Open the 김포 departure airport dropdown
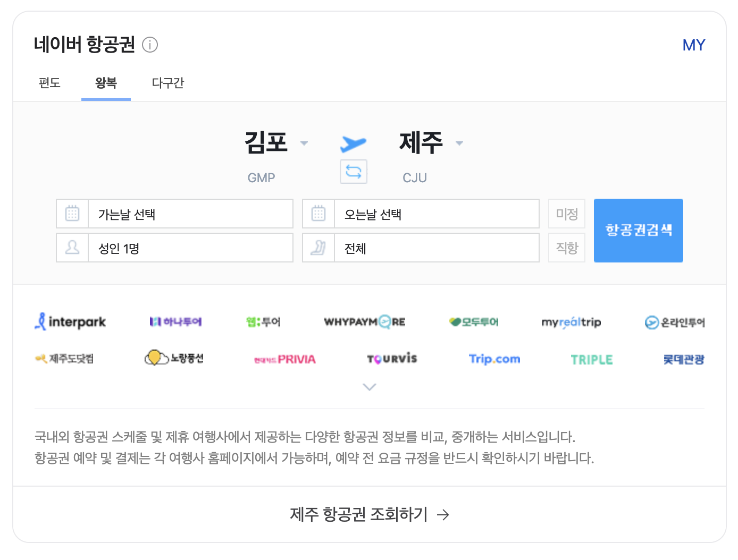This screenshot has height=560, width=738. (276, 142)
